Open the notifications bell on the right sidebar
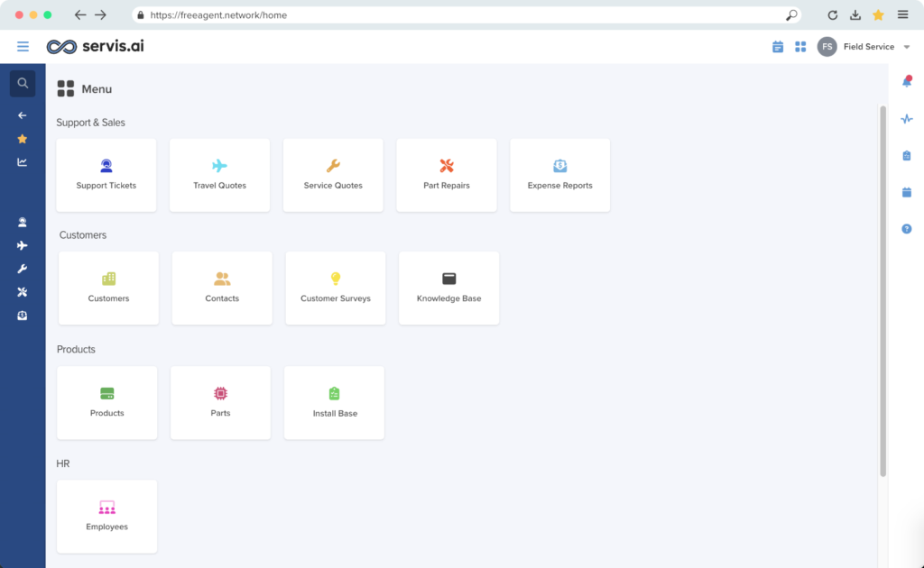924x568 pixels. click(x=906, y=81)
